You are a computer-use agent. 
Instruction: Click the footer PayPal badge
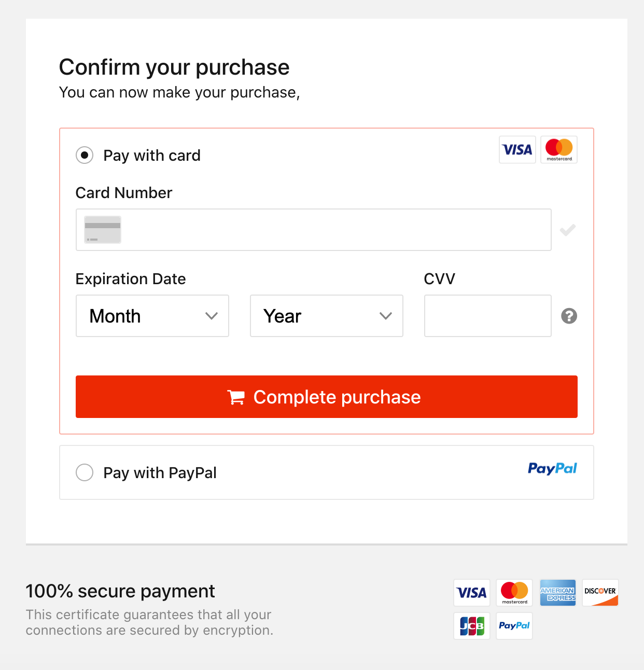click(514, 626)
